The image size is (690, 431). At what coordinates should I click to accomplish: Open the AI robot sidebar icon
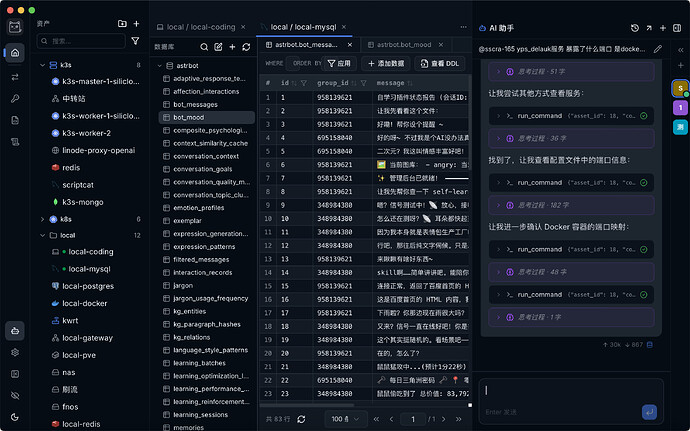pyautogui.click(x=15, y=331)
